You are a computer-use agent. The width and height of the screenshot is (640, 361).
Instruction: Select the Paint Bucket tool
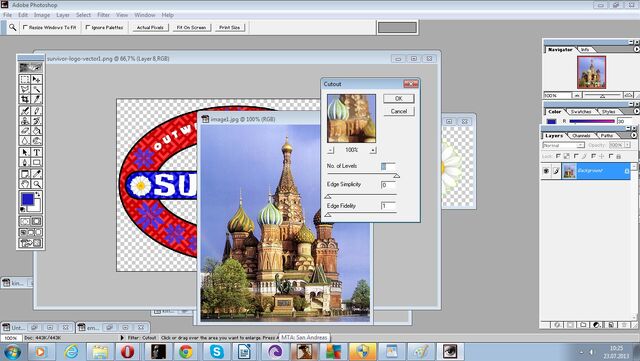pyautogui.click(x=36, y=131)
